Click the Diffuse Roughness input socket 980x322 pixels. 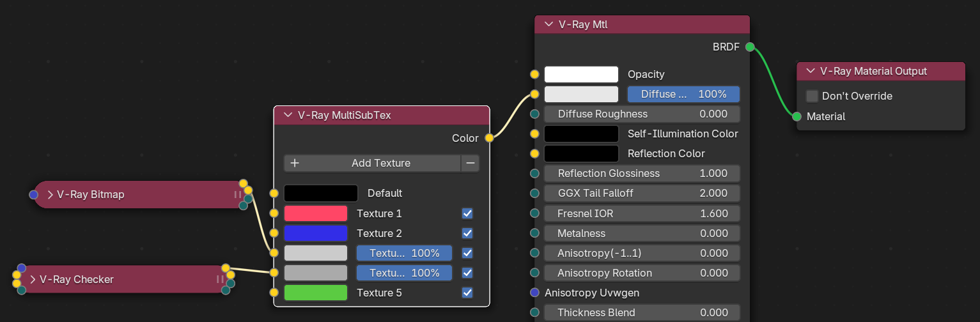click(534, 114)
